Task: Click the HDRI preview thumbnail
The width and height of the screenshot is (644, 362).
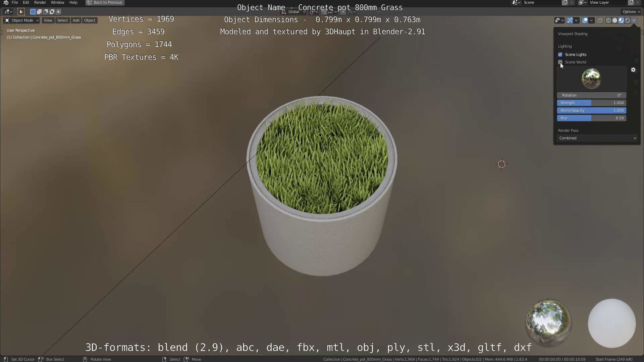Action: tap(591, 78)
